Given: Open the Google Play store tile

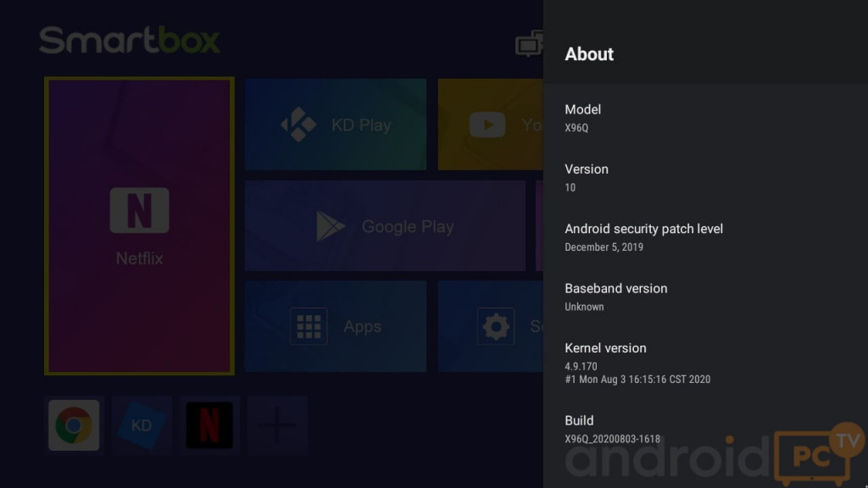Looking at the screenshot, I should [385, 226].
